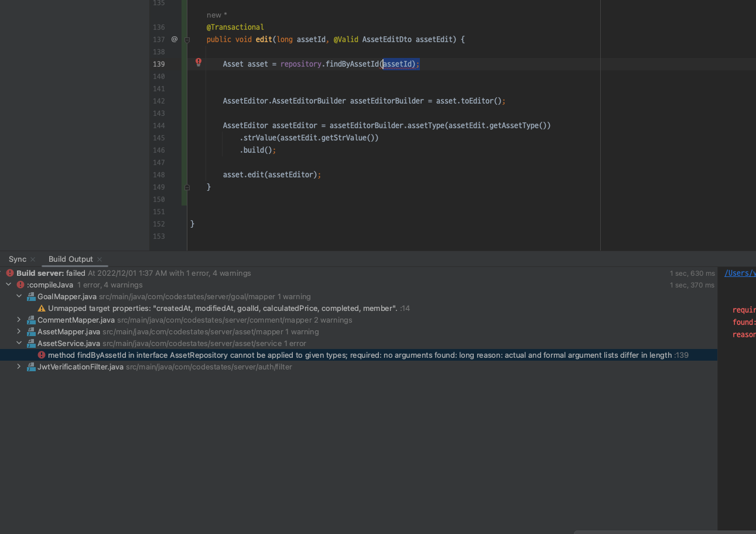This screenshot has height=534, width=756.
Task: Select the GoalMapper.java file icon
Action: pos(31,296)
